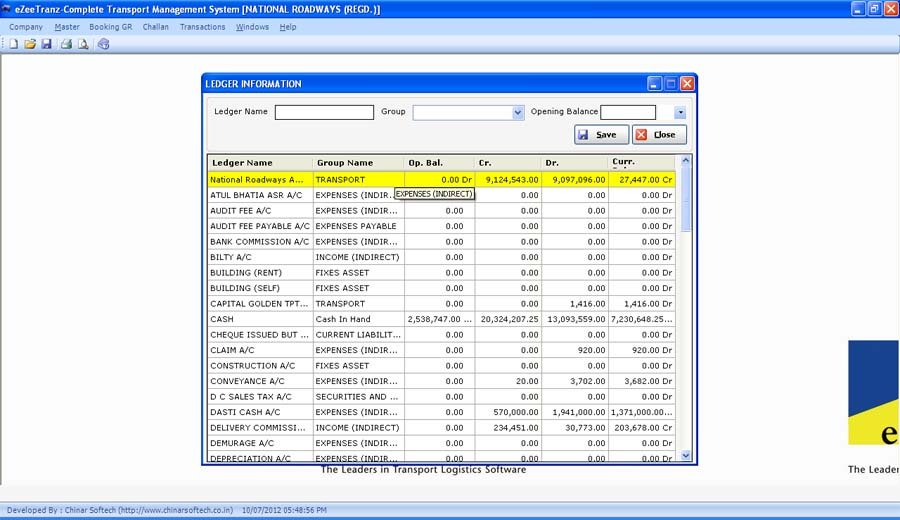Select the DELIVERY COMMISSI... row

coord(441,428)
